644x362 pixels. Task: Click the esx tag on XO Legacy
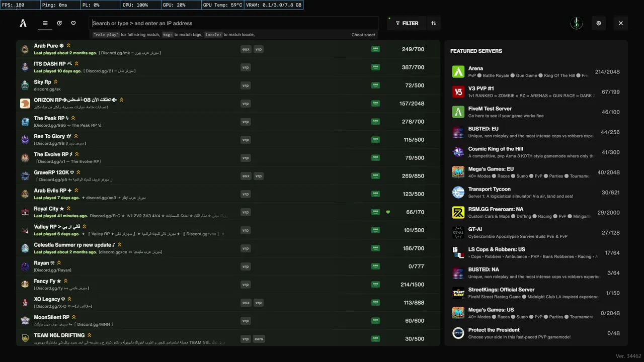(246, 303)
